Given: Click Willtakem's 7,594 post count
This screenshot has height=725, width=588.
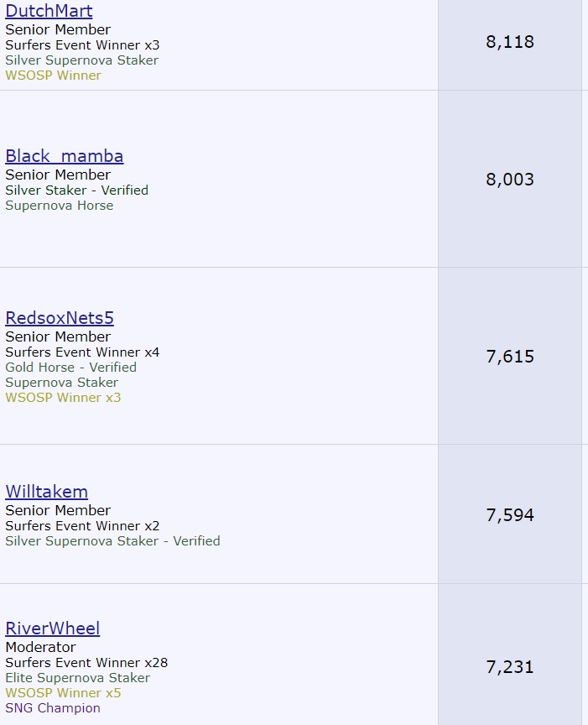Looking at the screenshot, I should (x=509, y=515).
